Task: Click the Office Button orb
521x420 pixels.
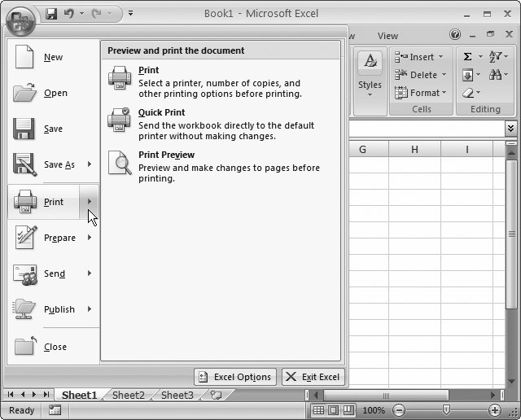Action: click(x=20, y=20)
